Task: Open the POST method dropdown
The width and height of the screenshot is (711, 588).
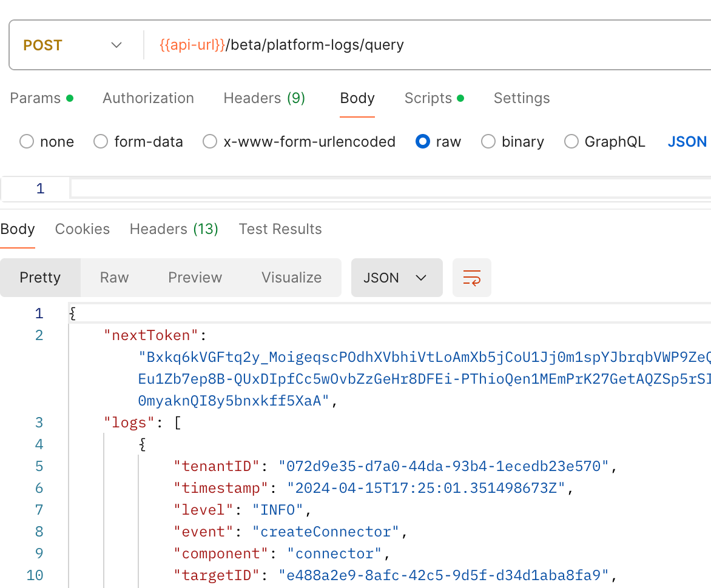Action: 73,45
